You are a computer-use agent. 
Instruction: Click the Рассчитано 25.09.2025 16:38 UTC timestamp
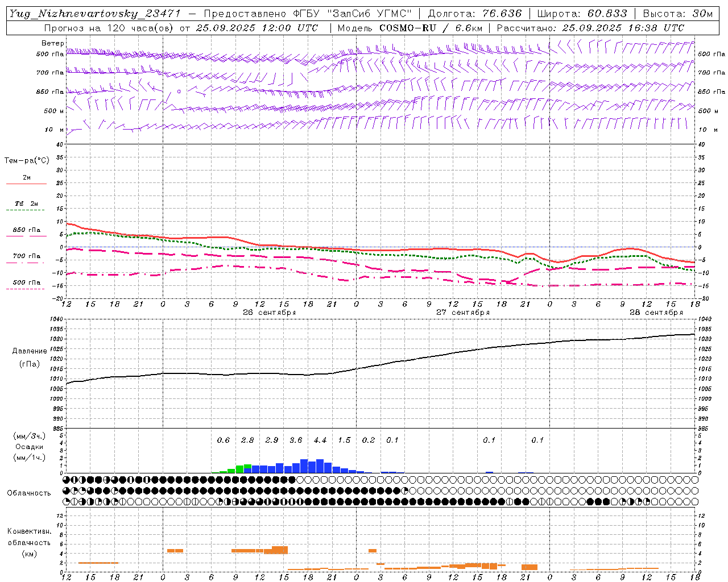click(x=590, y=28)
